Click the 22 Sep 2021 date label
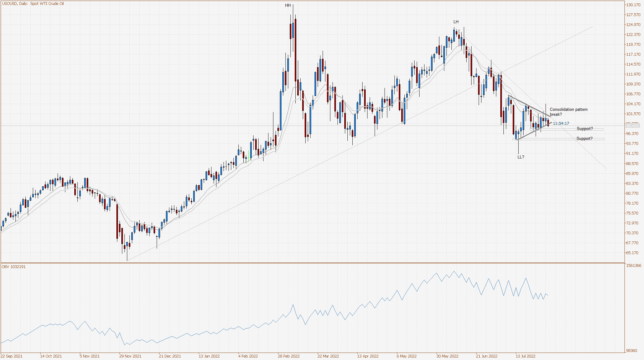This screenshot has height=360, width=644. tap(12, 356)
